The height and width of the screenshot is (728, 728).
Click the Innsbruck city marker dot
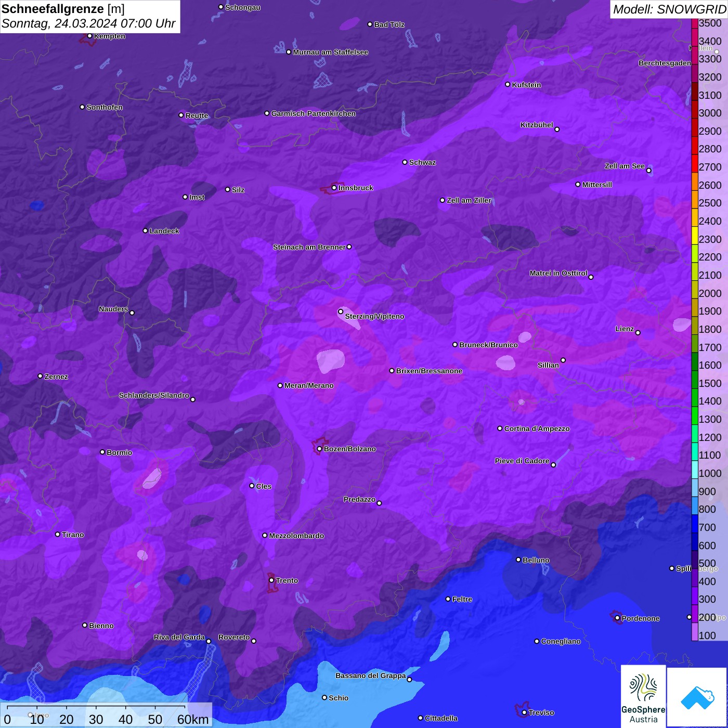(x=334, y=188)
